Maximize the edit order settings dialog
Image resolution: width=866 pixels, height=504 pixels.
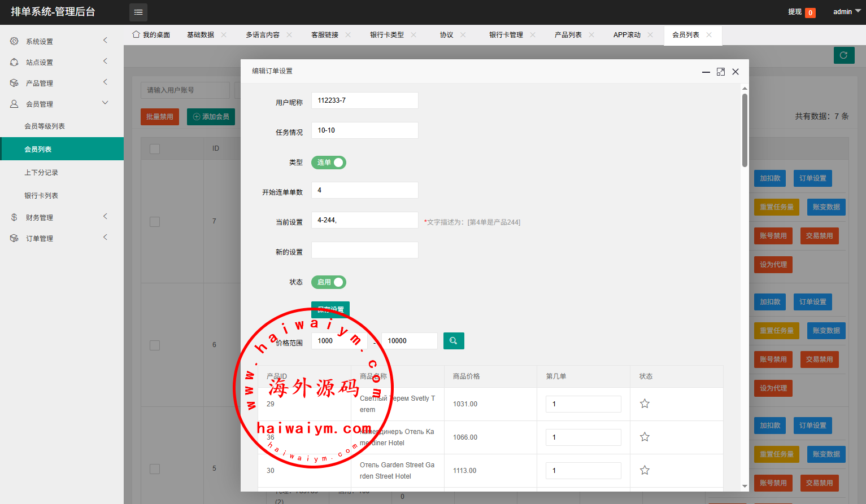click(720, 72)
